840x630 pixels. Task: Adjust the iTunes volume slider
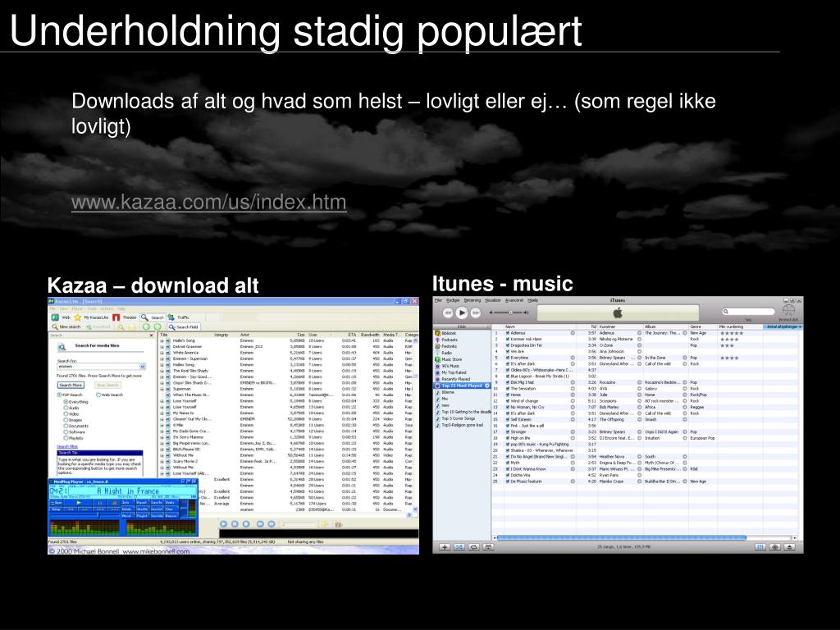click(509, 313)
